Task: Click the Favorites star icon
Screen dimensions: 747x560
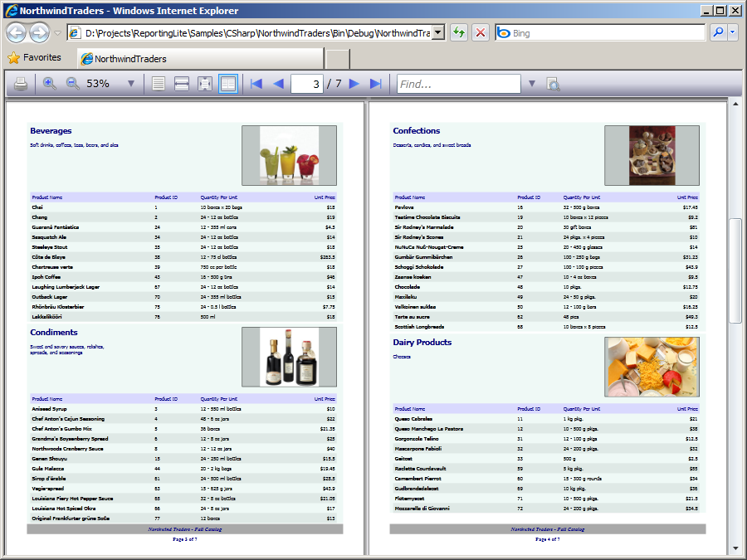Action: click(14, 57)
